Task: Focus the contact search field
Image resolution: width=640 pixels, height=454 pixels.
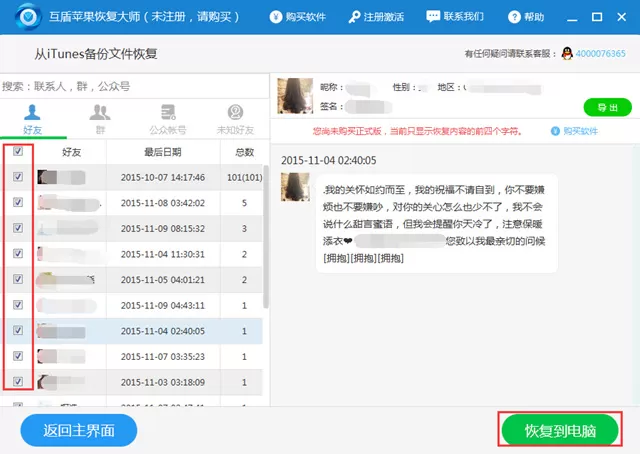Action: (x=134, y=86)
